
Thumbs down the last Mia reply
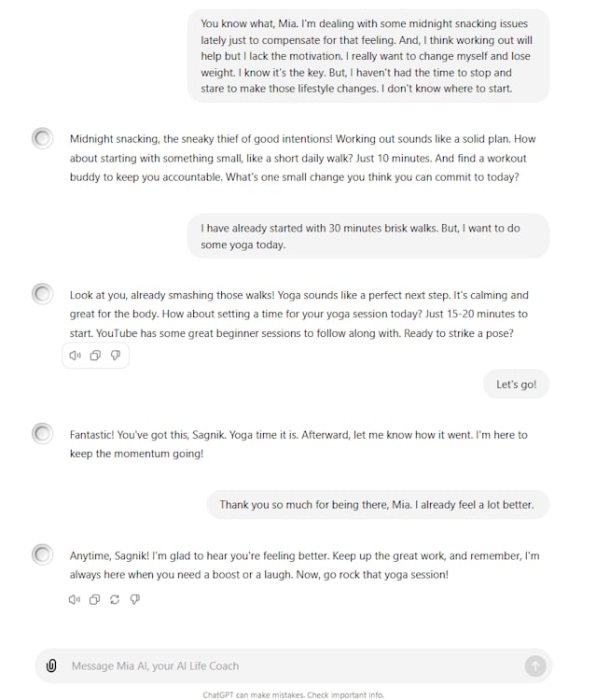tap(135, 599)
